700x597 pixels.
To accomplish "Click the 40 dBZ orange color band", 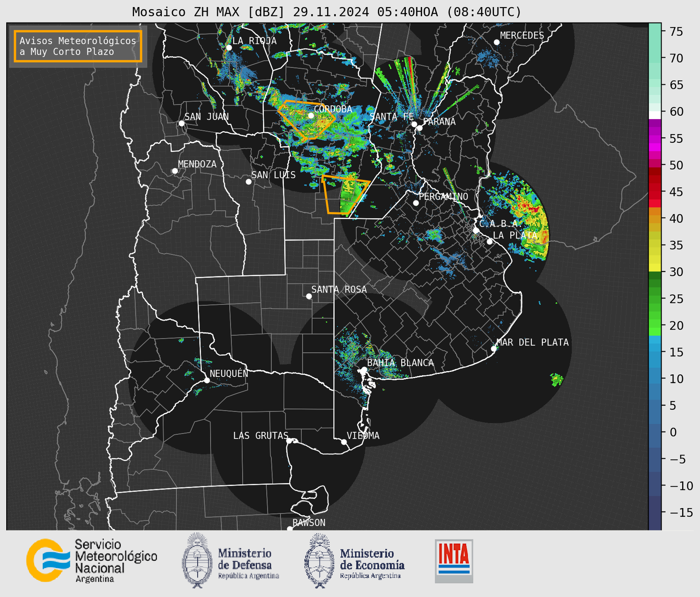I will pyautogui.click(x=655, y=218).
